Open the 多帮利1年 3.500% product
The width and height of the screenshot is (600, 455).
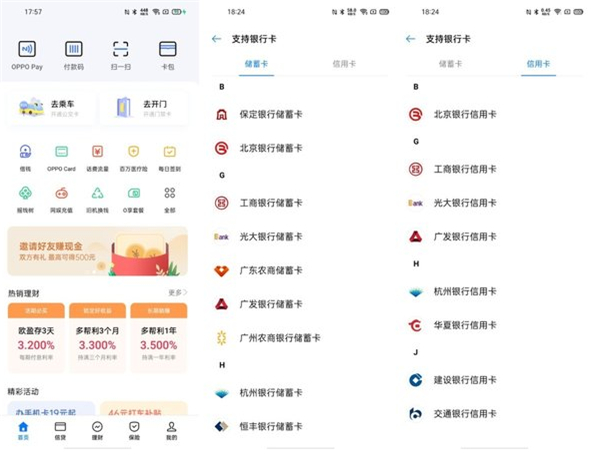(x=159, y=337)
